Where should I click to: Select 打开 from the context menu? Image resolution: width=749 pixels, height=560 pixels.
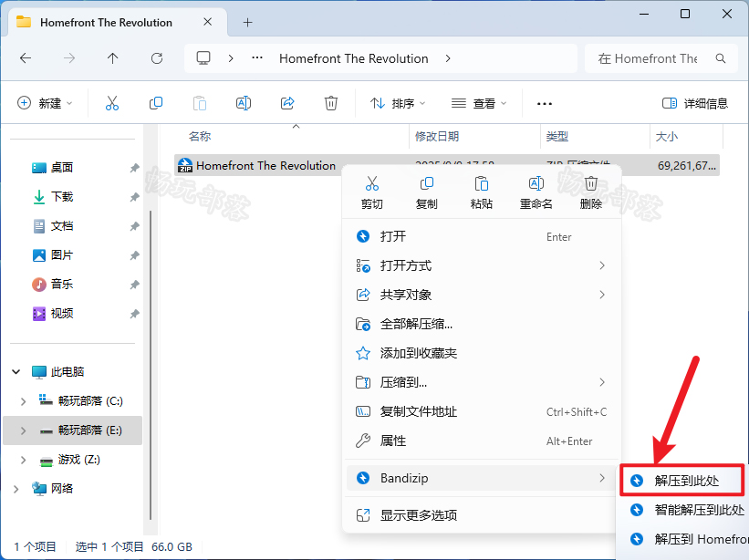click(x=482, y=236)
